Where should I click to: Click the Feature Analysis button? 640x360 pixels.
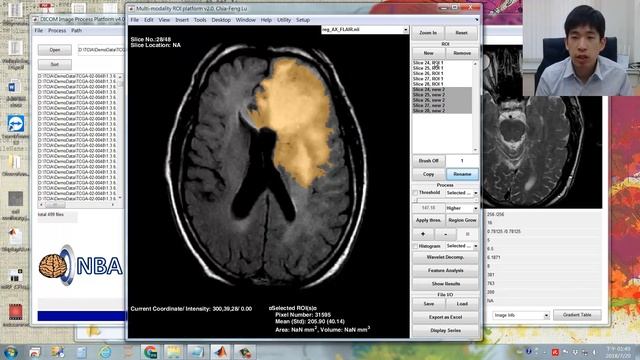tap(445, 271)
